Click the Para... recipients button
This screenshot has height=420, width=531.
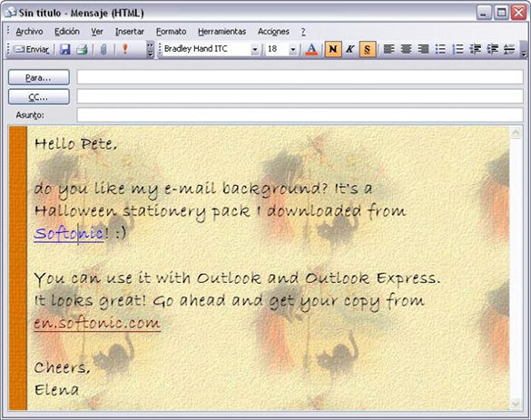pyautogui.click(x=39, y=77)
